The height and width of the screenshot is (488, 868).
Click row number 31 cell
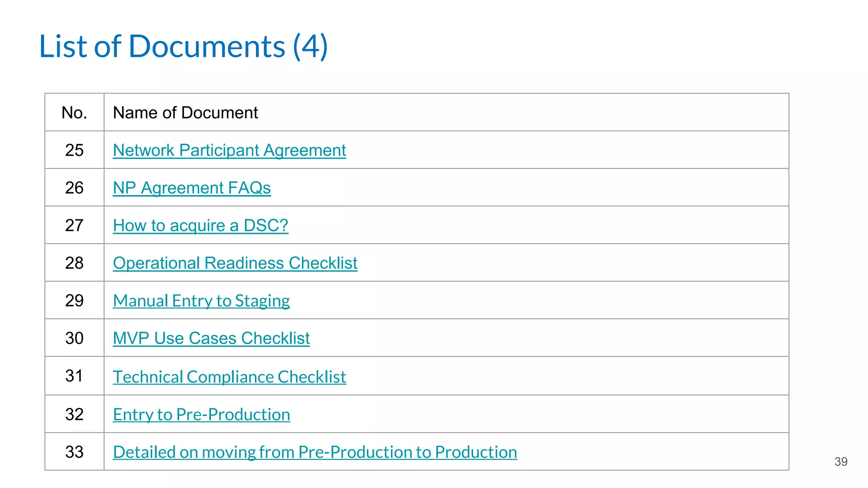pos(74,376)
